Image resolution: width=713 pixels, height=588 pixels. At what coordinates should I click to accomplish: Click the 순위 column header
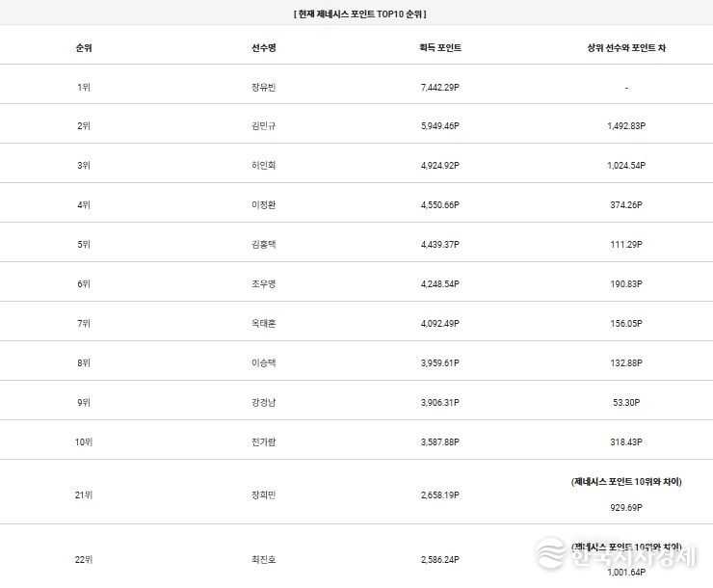[84, 47]
